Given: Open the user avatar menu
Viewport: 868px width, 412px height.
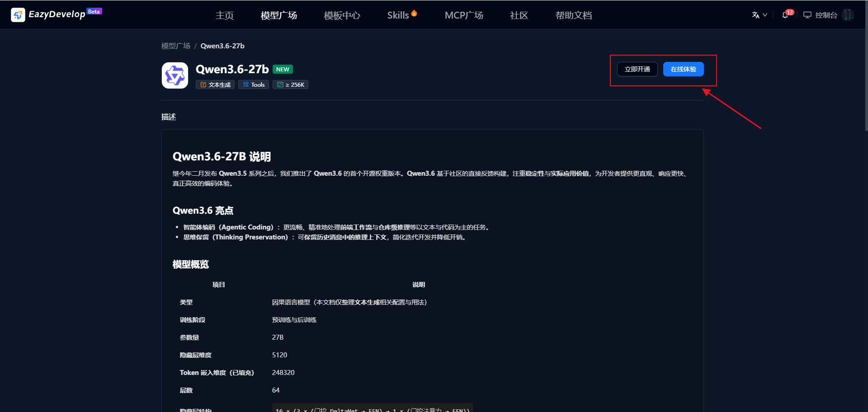Looking at the screenshot, I should click(x=848, y=15).
